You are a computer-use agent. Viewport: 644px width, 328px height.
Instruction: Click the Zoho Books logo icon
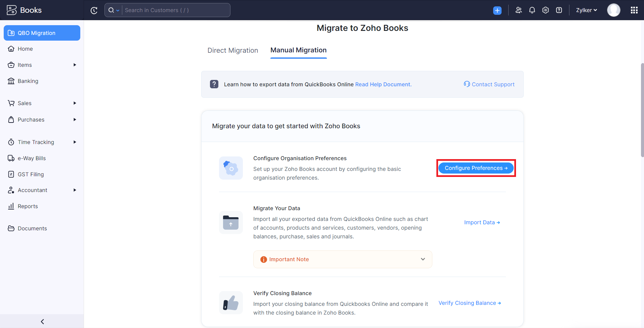tap(12, 10)
